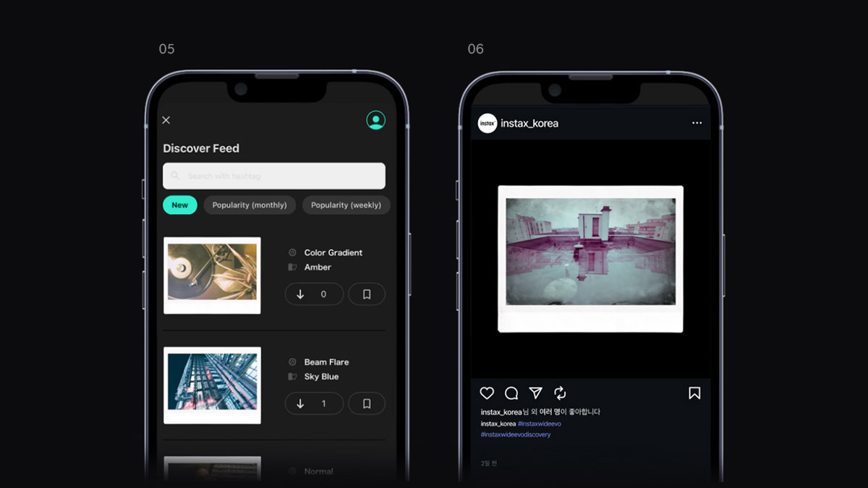This screenshot has height=488, width=868.
Task: Open comments with the speech bubble icon
Action: 511,393
